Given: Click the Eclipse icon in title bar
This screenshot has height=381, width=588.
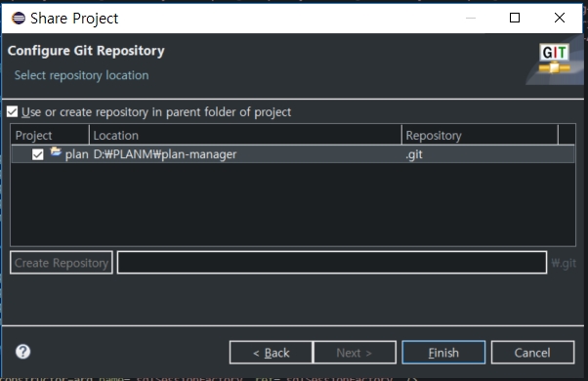Looking at the screenshot, I should coord(19,18).
